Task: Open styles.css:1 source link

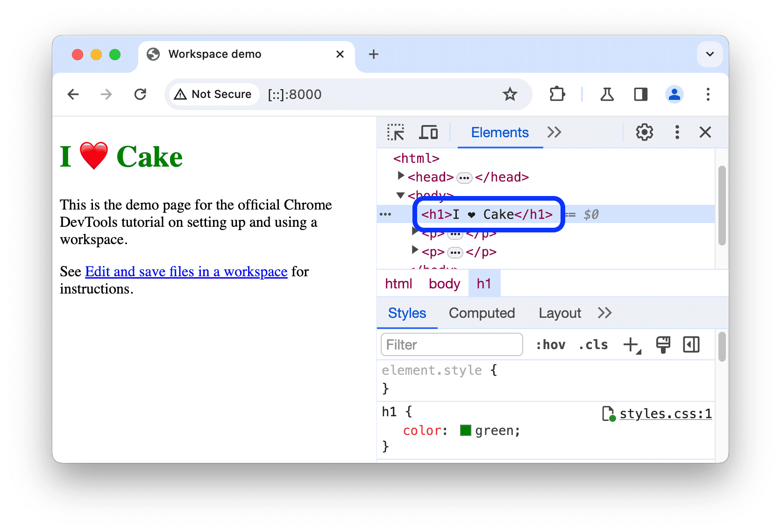Action: click(x=665, y=413)
